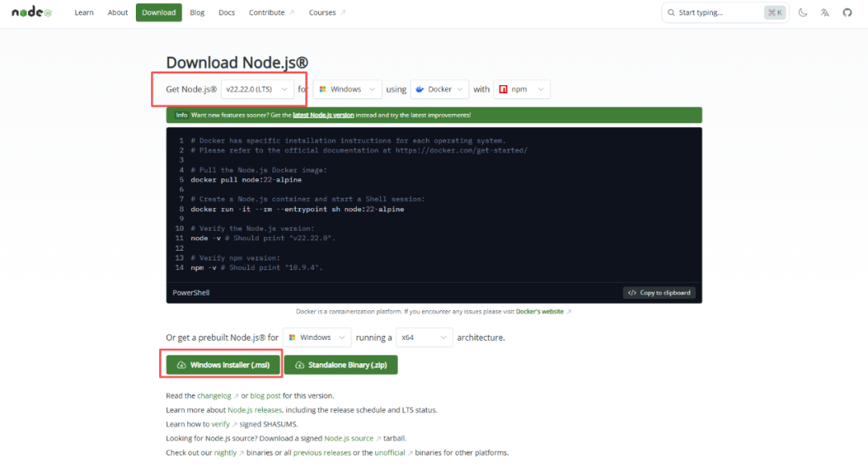Click the search magnifier icon
The width and height of the screenshot is (868, 467).
(x=671, y=12)
